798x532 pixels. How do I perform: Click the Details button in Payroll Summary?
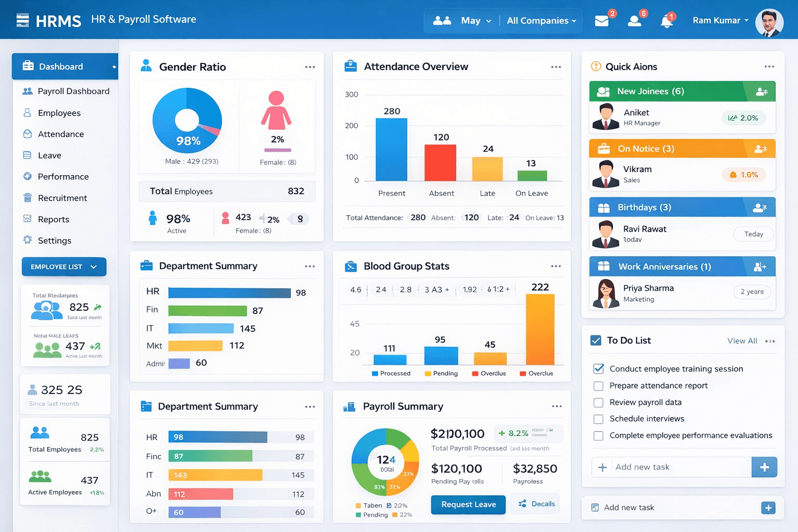click(x=537, y=504)
